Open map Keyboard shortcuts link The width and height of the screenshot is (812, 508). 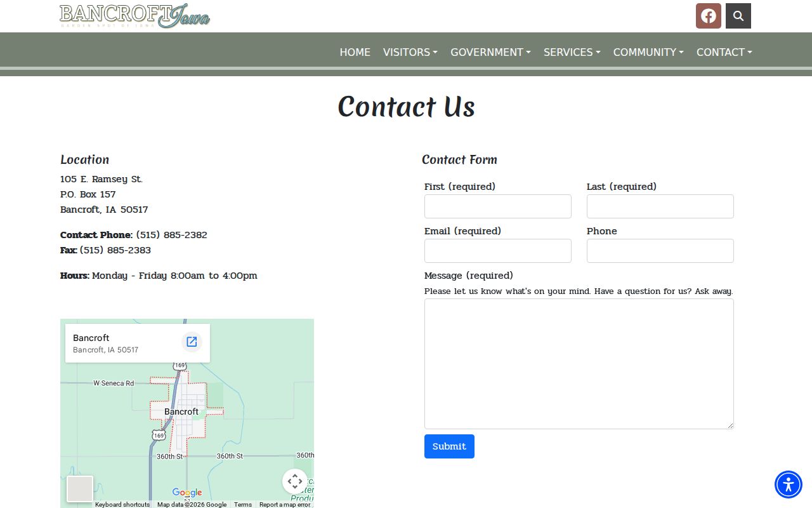pos(122,505)
